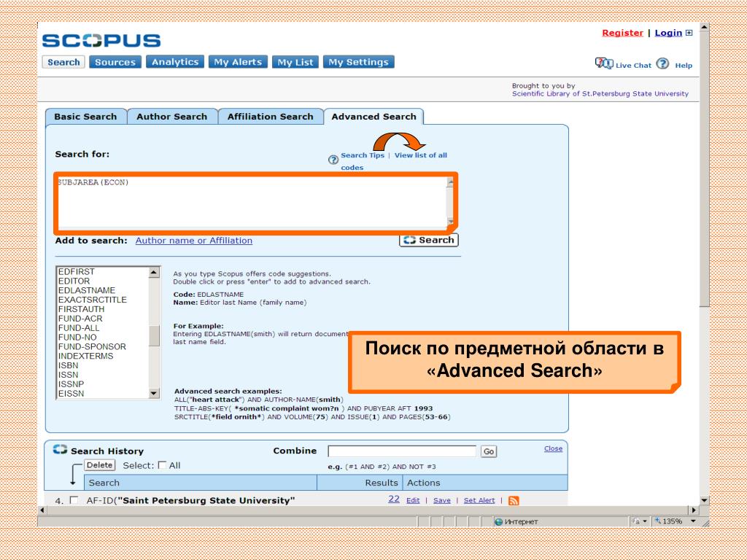Click the Combine queries input field
This screenshot has width=747, height=560.
[x=402, y=451]
